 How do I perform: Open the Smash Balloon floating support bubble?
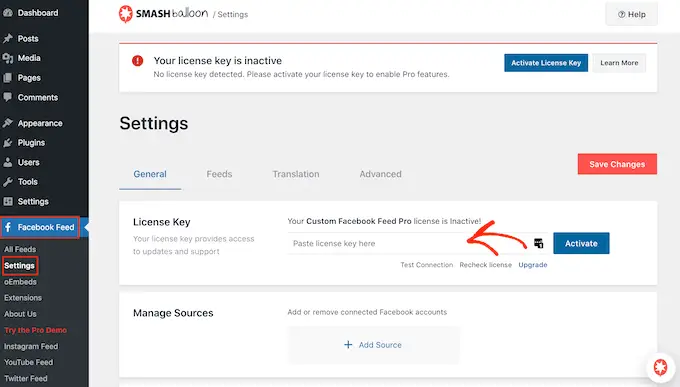click(x=660, y=367)
